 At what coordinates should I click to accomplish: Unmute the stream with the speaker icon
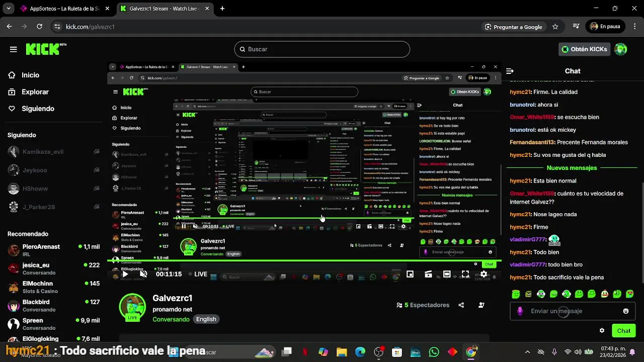coord(143,274)
